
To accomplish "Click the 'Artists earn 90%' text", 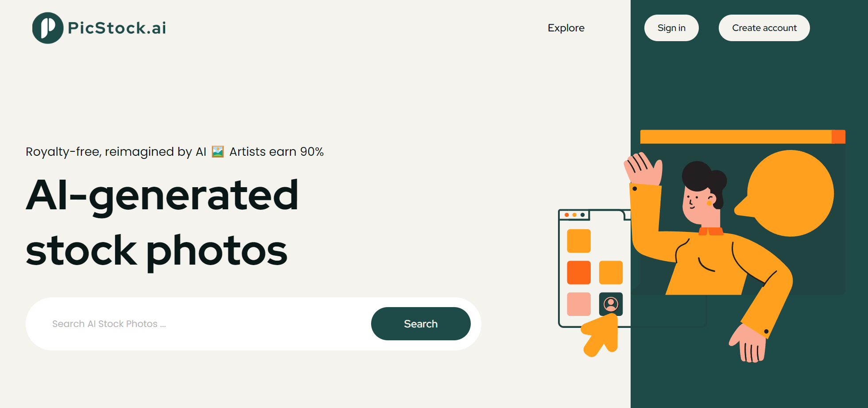I will 276,152.
